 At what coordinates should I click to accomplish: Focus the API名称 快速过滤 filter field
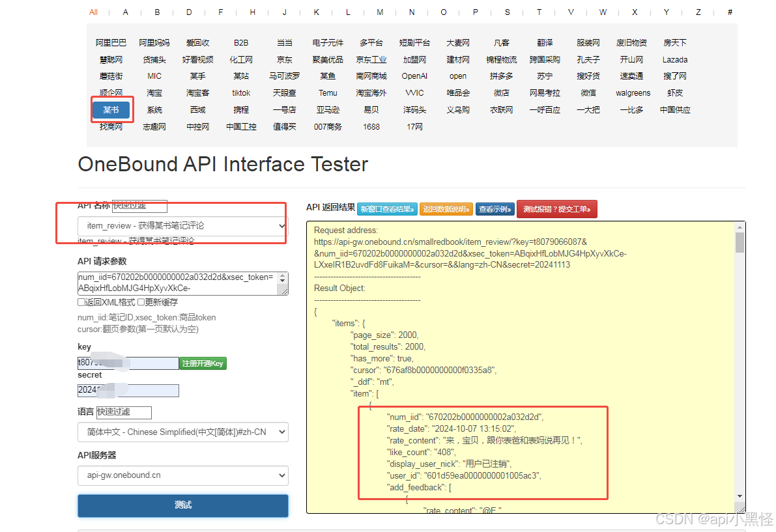pos(139,206)
